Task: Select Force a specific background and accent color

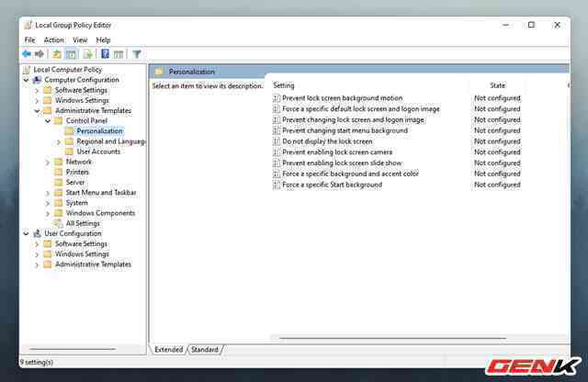Action: point(350,174)
